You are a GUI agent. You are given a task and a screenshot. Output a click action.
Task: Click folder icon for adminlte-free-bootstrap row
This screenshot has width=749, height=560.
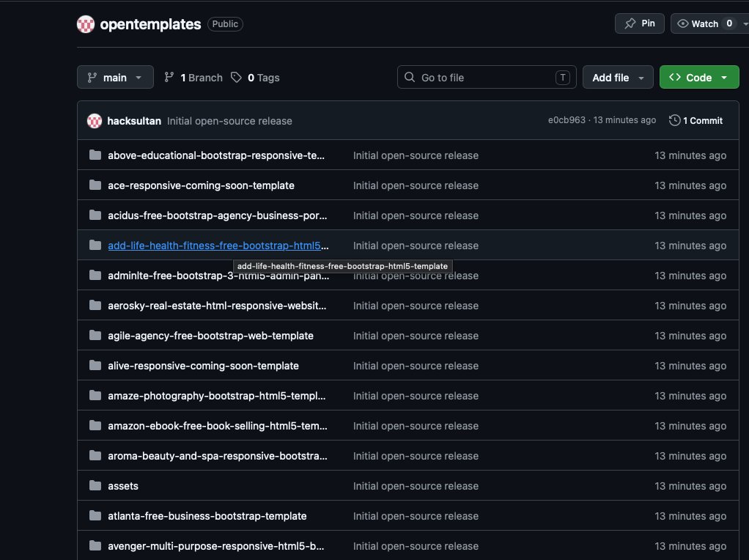(x=95, y=276)
